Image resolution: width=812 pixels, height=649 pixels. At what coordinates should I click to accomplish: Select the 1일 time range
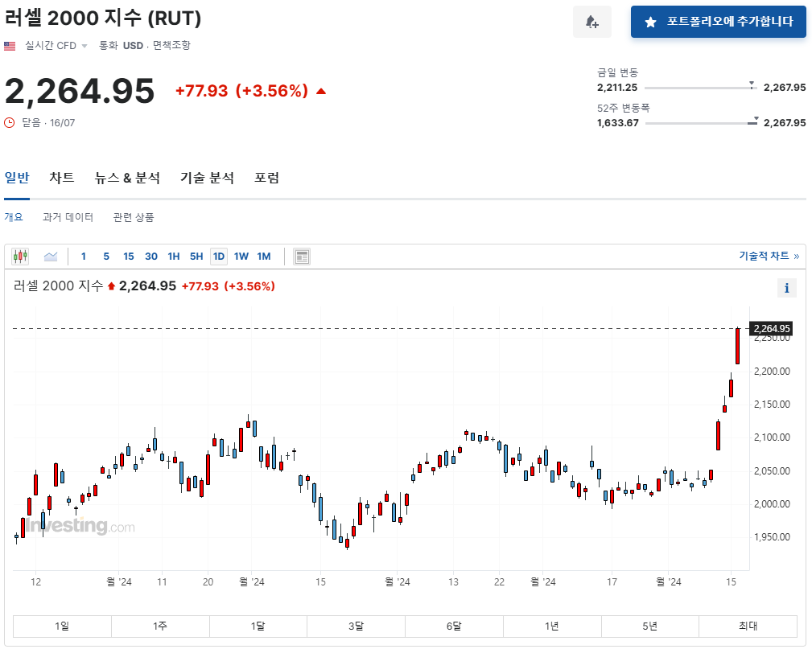click(62, 626)
